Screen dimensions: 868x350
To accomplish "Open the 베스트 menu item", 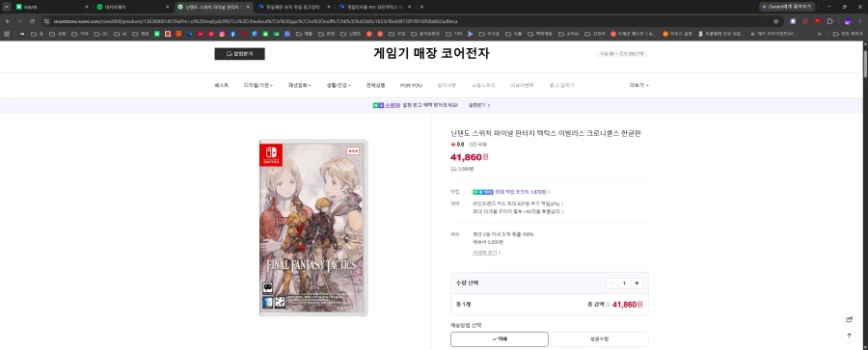I will point(221,85).
